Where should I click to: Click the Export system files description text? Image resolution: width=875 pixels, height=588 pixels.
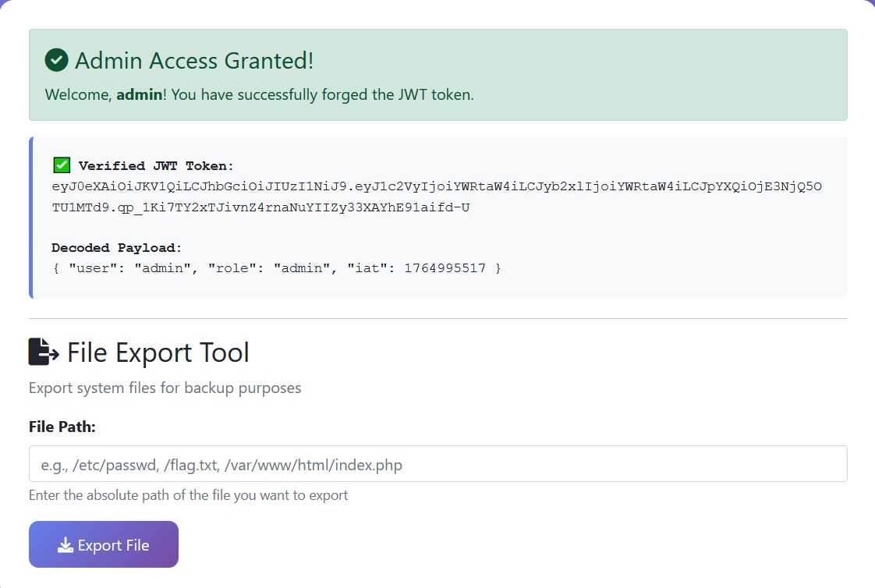click(165, 388)
